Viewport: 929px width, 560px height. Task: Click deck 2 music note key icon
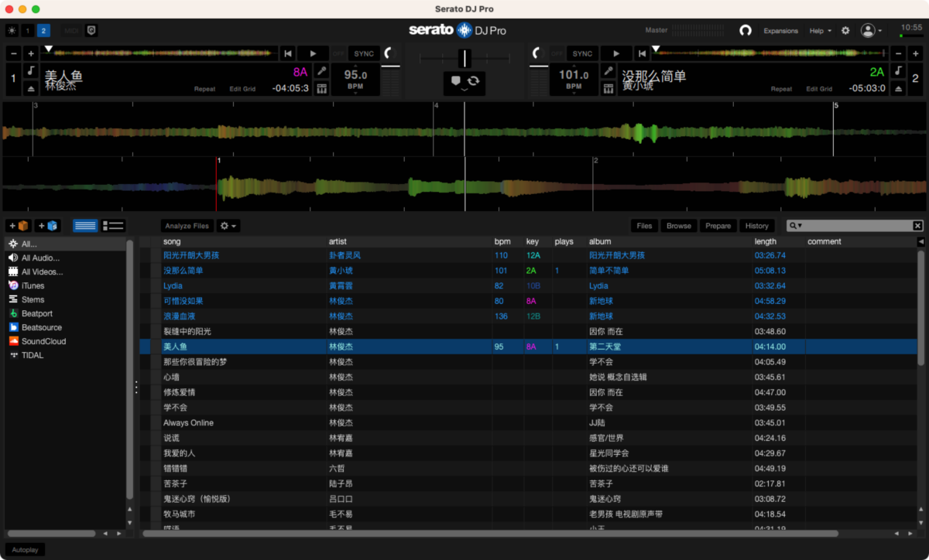click(x=897, y=70)
